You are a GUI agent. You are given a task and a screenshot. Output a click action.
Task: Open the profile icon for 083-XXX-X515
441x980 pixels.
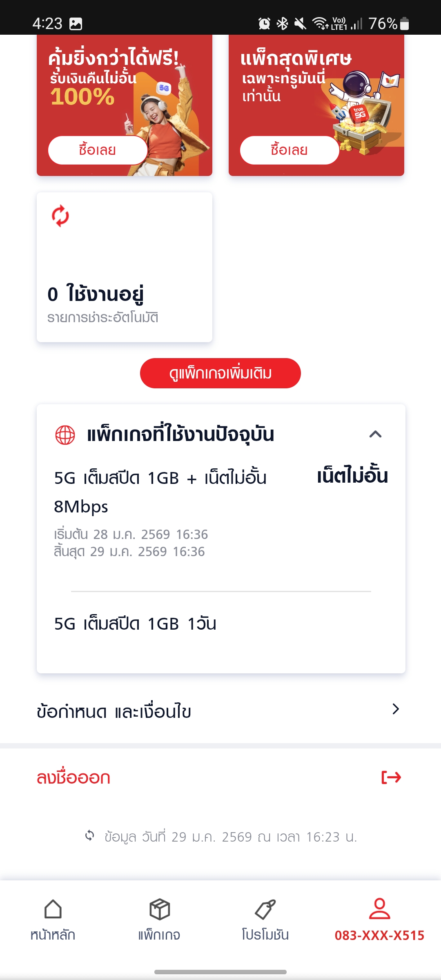[380, 909]
